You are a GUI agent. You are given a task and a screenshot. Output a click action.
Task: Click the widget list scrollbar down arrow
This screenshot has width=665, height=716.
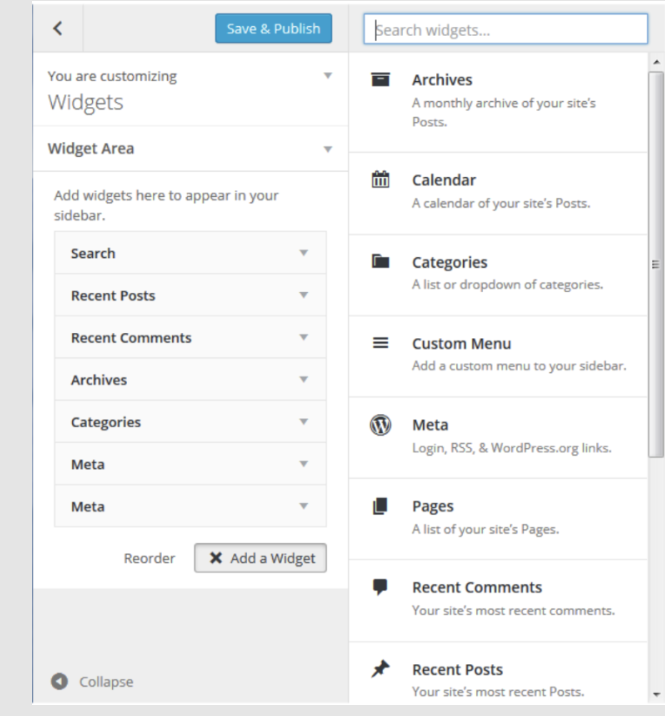coord(656,695)
